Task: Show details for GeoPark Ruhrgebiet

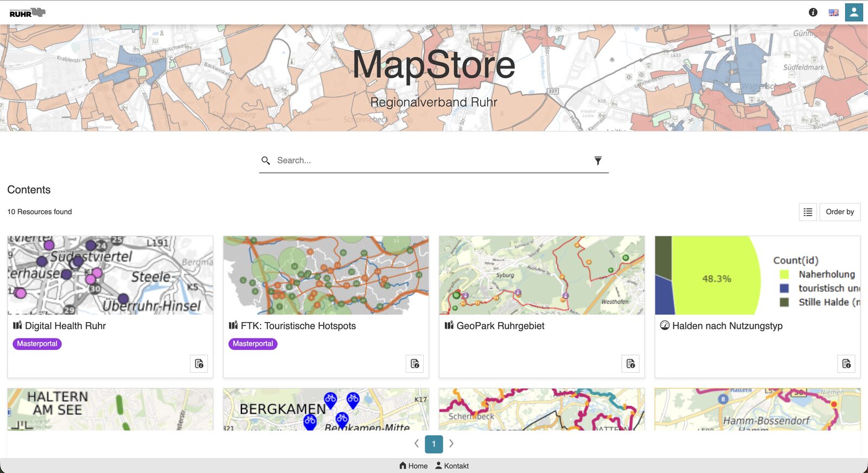Action: 630,364
